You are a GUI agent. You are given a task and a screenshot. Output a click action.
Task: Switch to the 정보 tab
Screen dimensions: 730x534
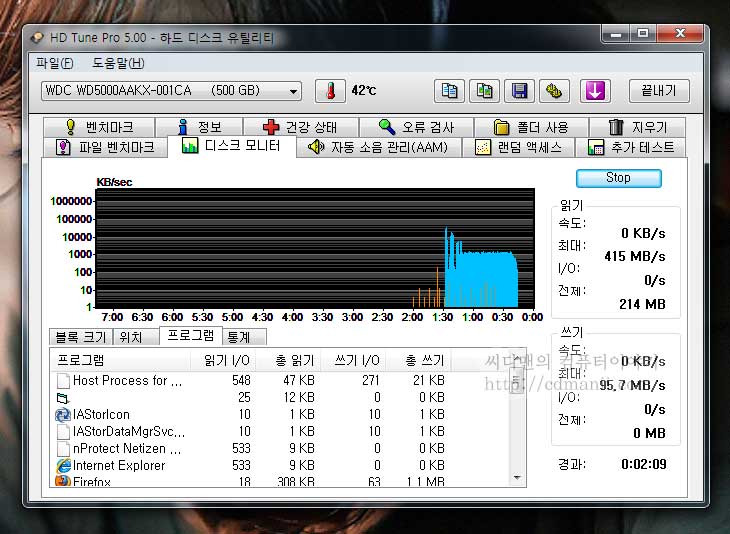[199, 127]
